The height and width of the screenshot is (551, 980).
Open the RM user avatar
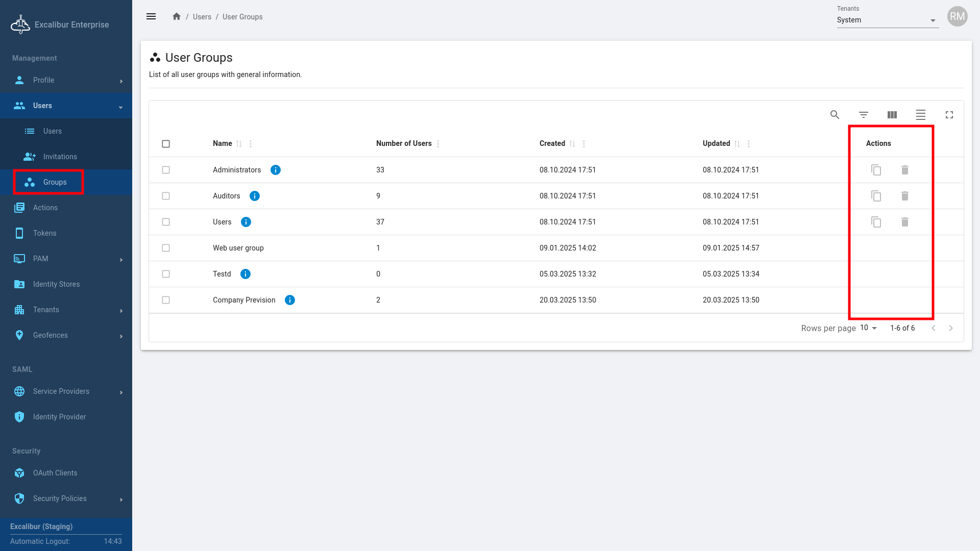(957, 16)
